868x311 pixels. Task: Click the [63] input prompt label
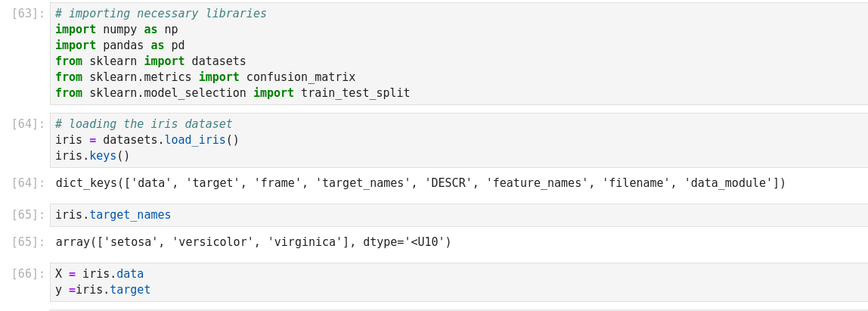tap(28, 14)
